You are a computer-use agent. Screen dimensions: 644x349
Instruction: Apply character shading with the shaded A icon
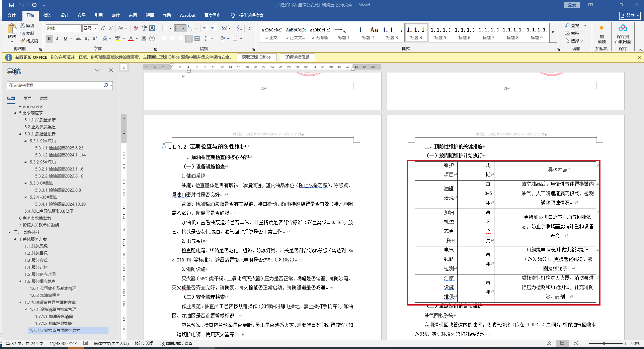[144, 38]
